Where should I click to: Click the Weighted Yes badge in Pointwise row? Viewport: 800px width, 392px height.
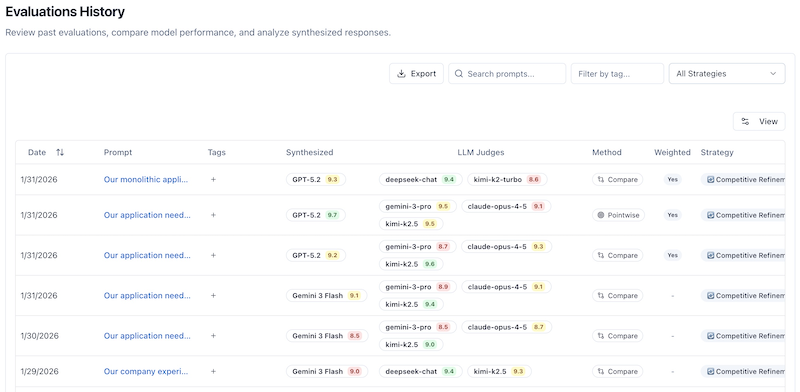pos(672,215)
